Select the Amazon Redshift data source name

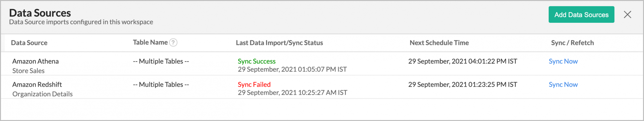coord(37,84)
